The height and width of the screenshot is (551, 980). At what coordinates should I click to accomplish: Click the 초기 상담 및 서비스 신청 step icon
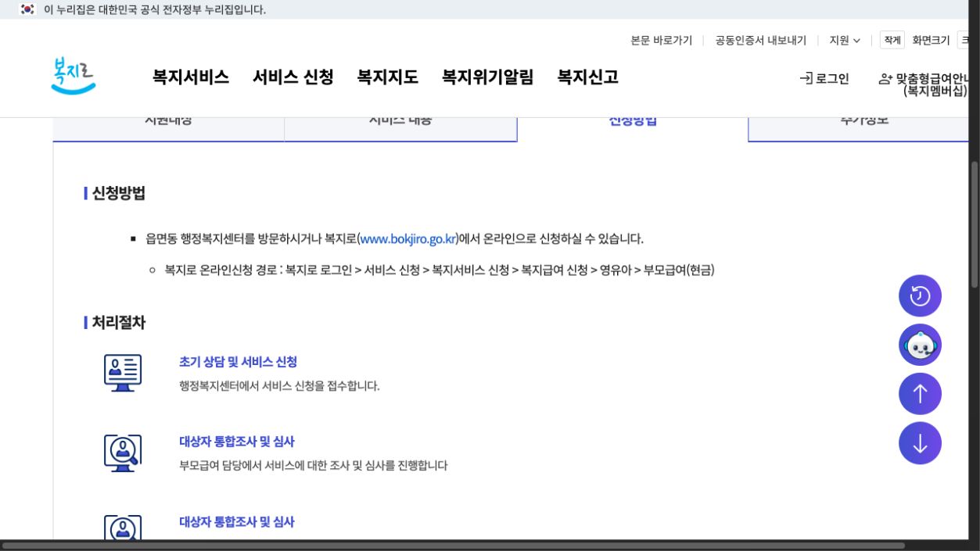coord(123,373)
